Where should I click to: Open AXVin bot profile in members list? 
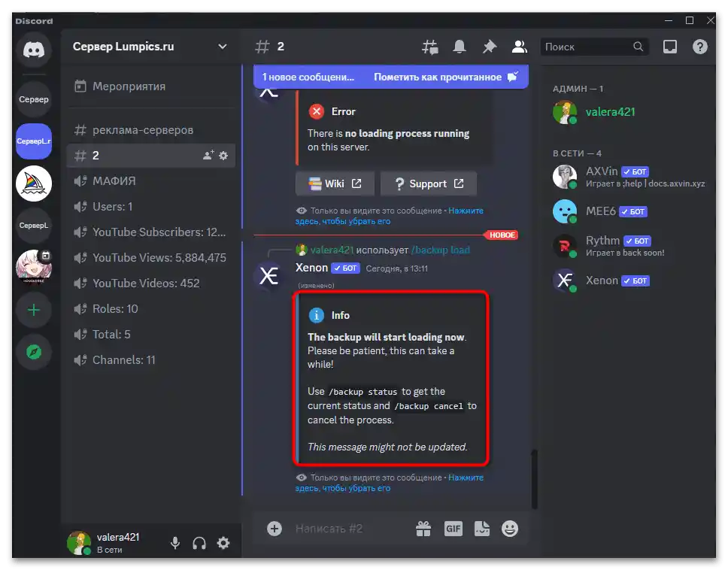point(629,177)
